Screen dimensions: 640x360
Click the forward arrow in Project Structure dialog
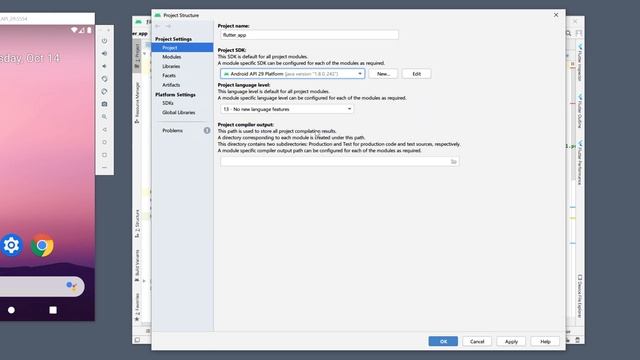[x=168, y=26]
